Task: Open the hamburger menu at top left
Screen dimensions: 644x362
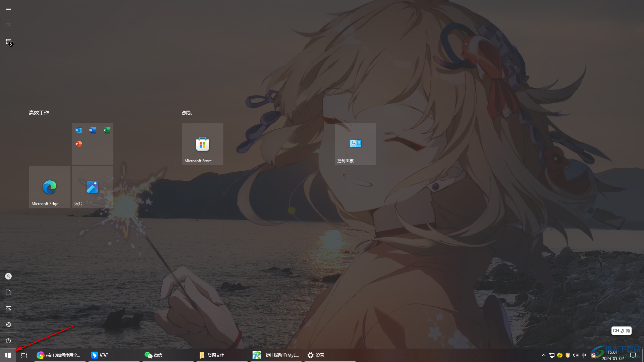Action: (8, 9)
